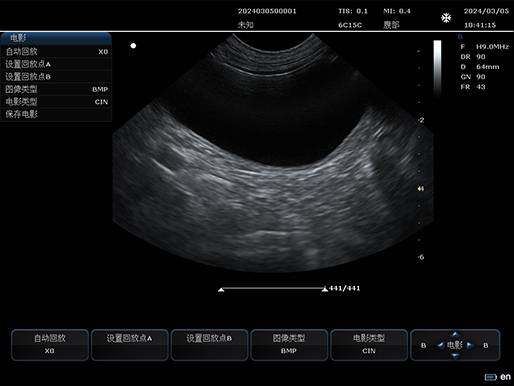Click the patient ID 2024030500001
Screen dimensions: 514x386
267,11
